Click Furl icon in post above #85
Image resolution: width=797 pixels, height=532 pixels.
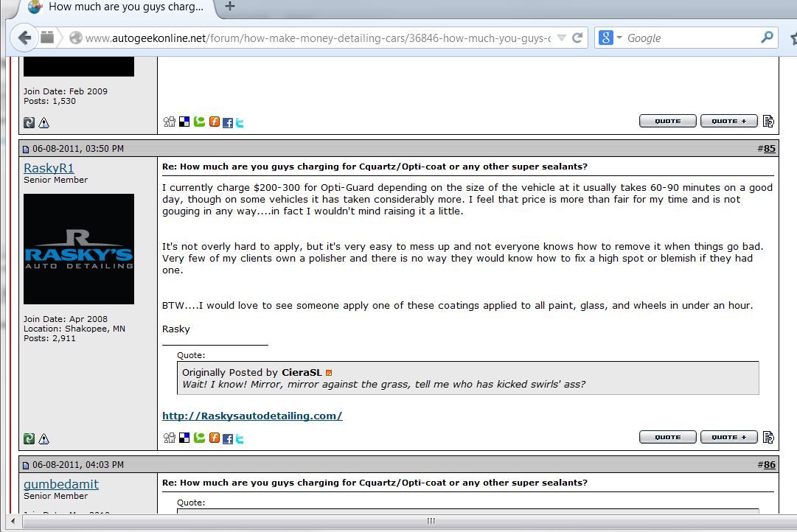(215, 122)
